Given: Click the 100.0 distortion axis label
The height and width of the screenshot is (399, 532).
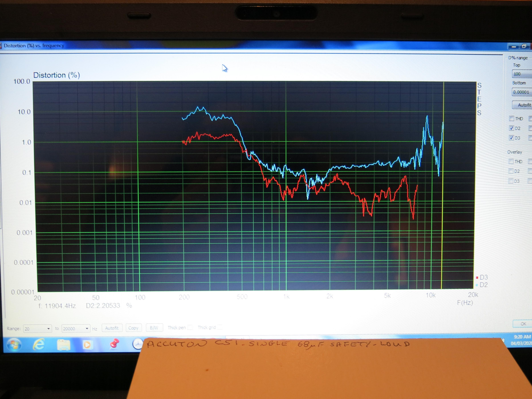Looking at the screenshot, I should coord(22,82).
